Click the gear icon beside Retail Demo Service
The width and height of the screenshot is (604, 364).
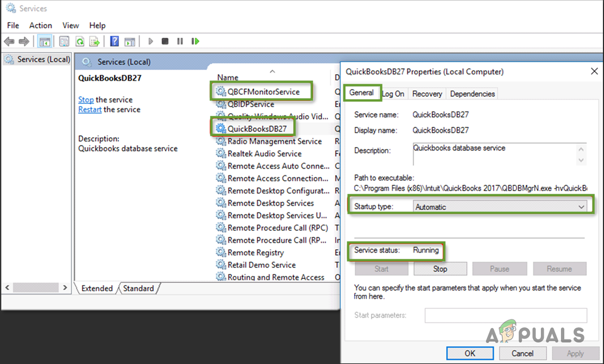(x=220, y=265)
